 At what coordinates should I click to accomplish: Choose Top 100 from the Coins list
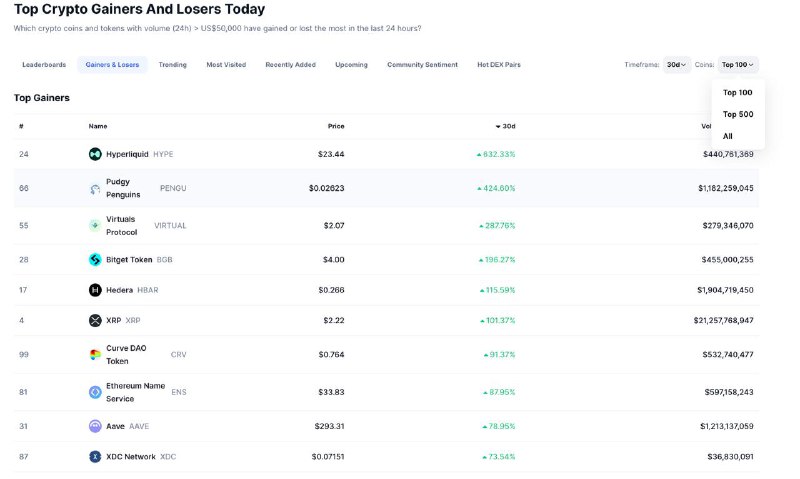[738, 92]
